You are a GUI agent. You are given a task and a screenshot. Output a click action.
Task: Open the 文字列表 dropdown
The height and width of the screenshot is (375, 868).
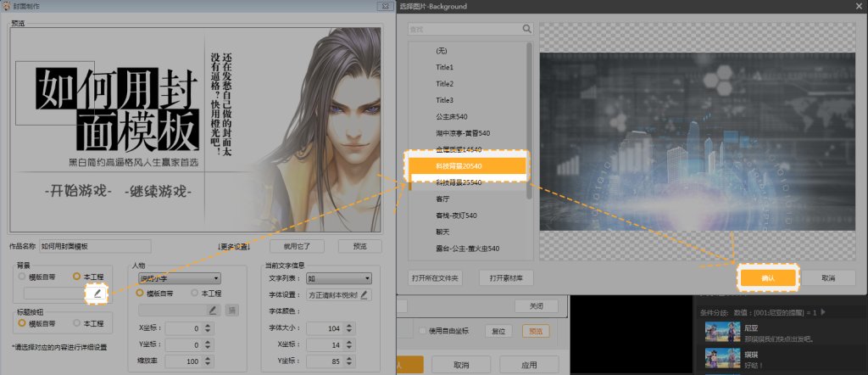pyautogui.click(x=338, y=277)
